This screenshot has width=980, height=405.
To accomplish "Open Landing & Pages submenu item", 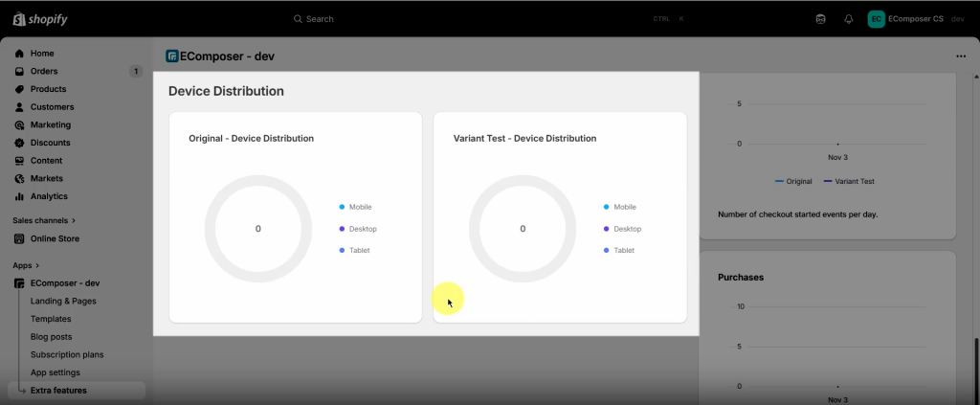I will [x=63, y=301].
